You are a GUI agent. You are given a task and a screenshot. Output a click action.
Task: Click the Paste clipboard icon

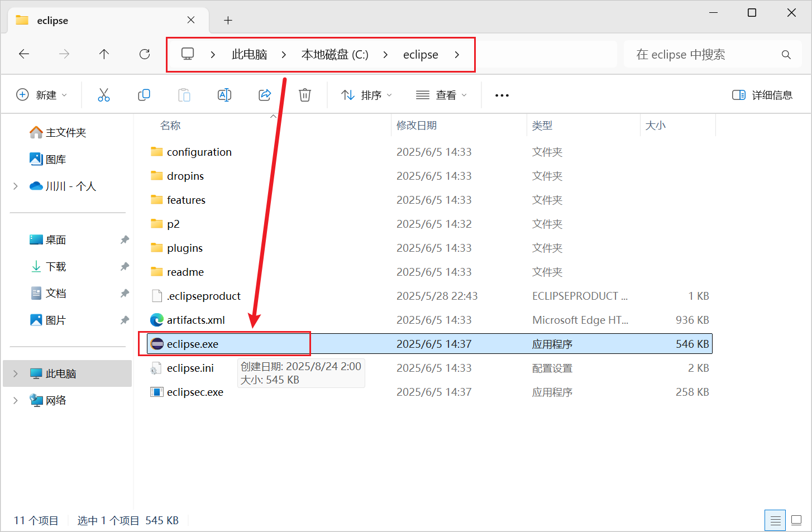click(184, 95)
